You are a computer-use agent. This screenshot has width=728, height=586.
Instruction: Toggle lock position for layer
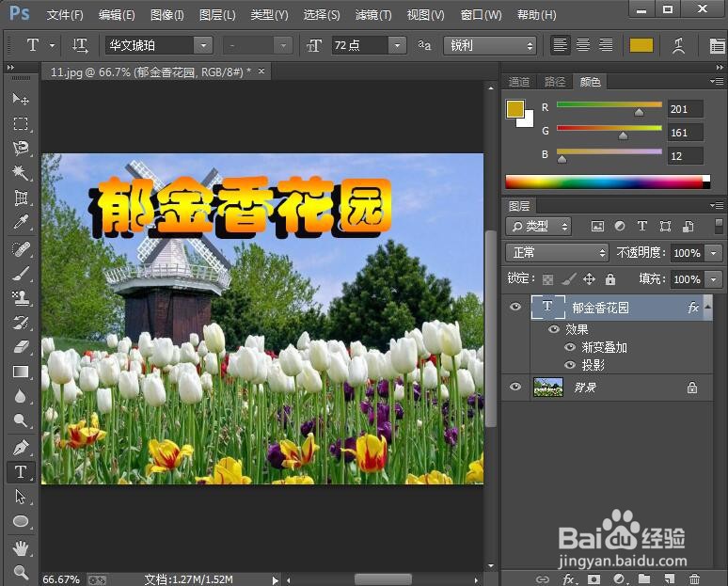(589, 278)
